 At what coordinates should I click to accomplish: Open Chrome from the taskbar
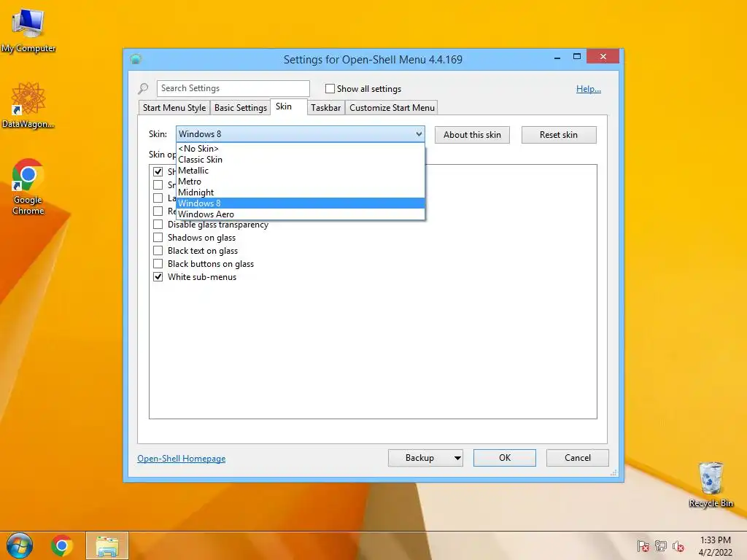(62, 545)
